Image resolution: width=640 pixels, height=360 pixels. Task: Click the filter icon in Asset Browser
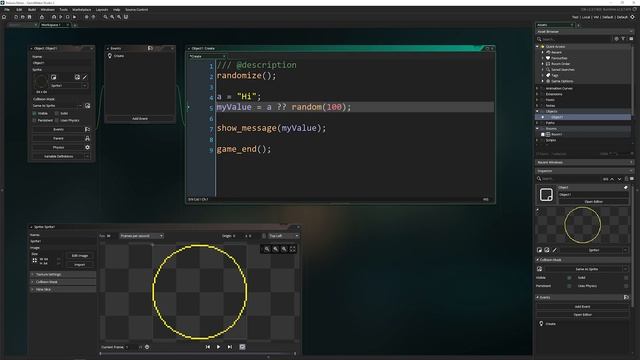point(623,39)
